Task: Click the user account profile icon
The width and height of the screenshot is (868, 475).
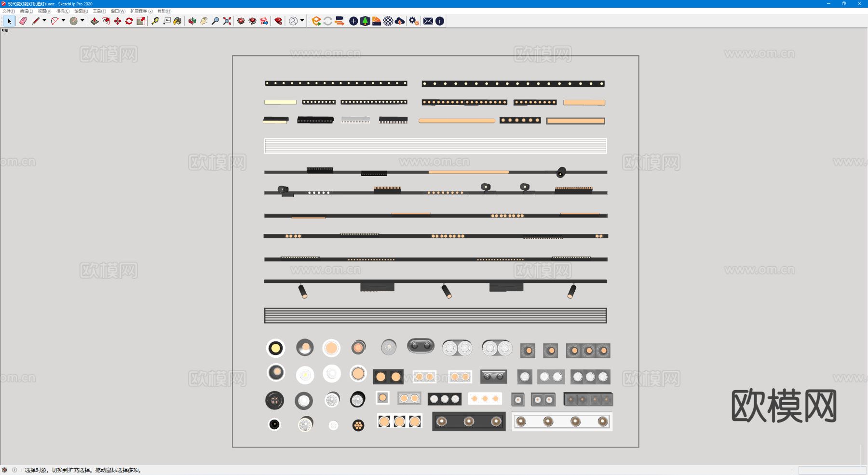Action: click(293, 21)
